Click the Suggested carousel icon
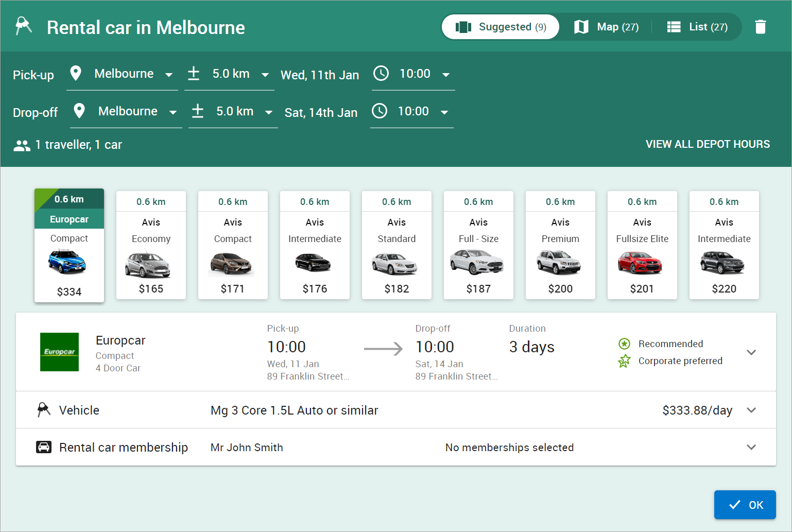Screen dimensions: 792x532 tap(463, 27)
